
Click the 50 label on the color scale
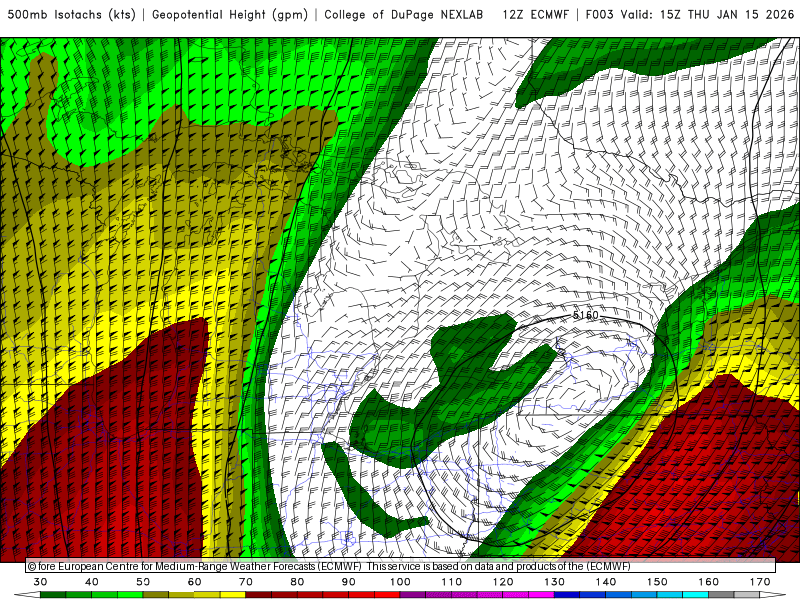click(x=143, y=582)
